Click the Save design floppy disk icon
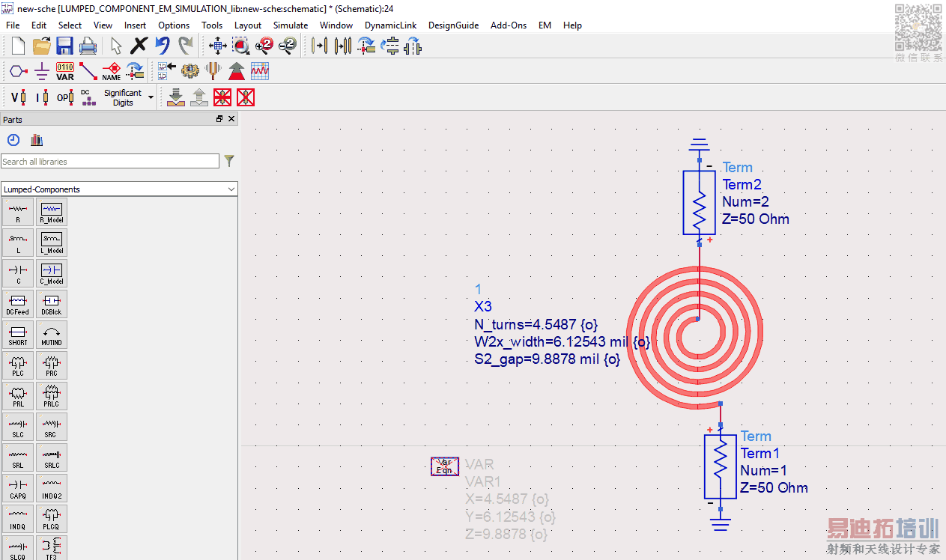This screenshot has width=946, height=560. tap(64, 46)
